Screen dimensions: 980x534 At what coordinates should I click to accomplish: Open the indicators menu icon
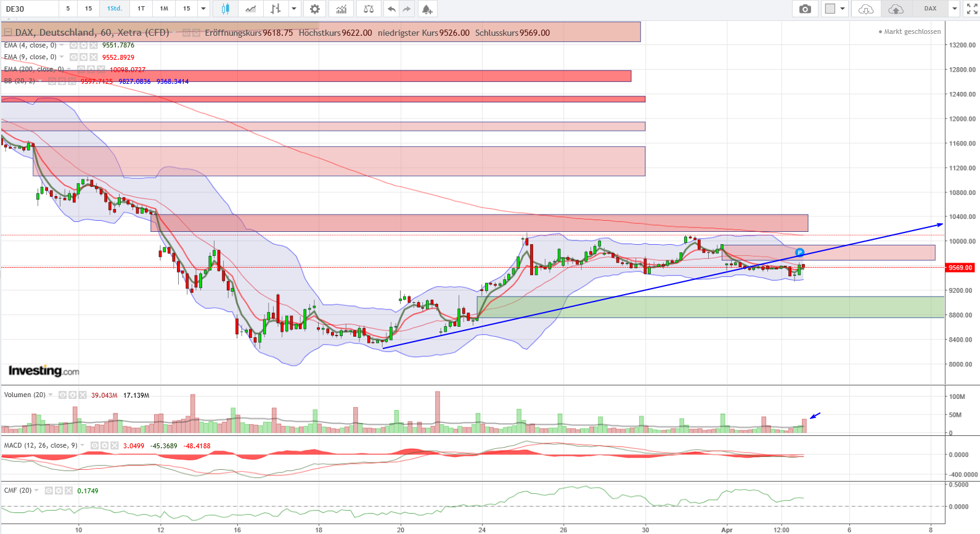point(341,9)
